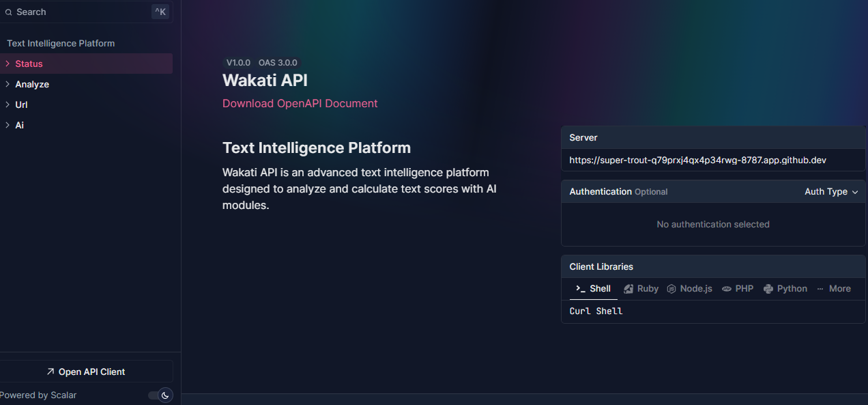868x405 pixels.
Task: Click the search magnifier icon
Action: point(9,12)
